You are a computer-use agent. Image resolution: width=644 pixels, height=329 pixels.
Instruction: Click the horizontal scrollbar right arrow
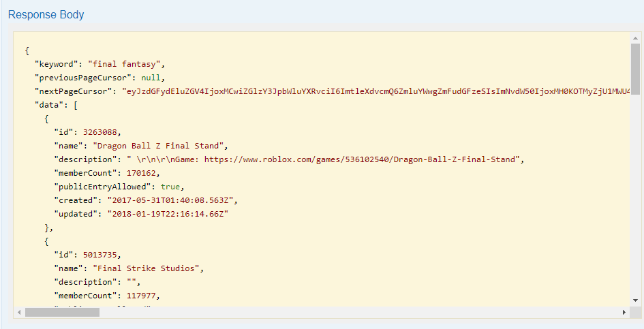(x=624, y=312)
